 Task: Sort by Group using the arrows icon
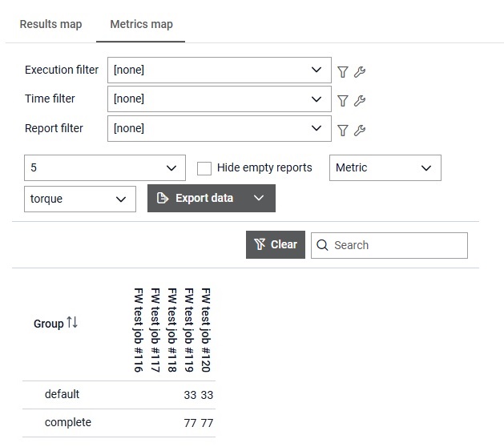click(x=72, y=323)
